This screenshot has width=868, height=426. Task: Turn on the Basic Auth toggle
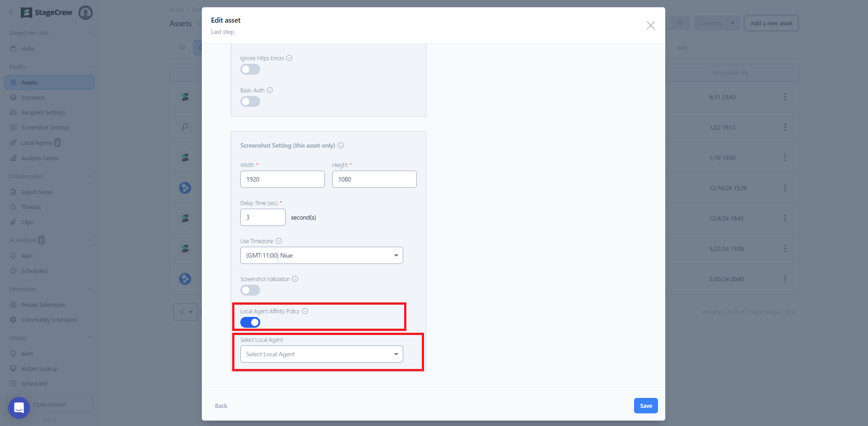tap(250, 101)
